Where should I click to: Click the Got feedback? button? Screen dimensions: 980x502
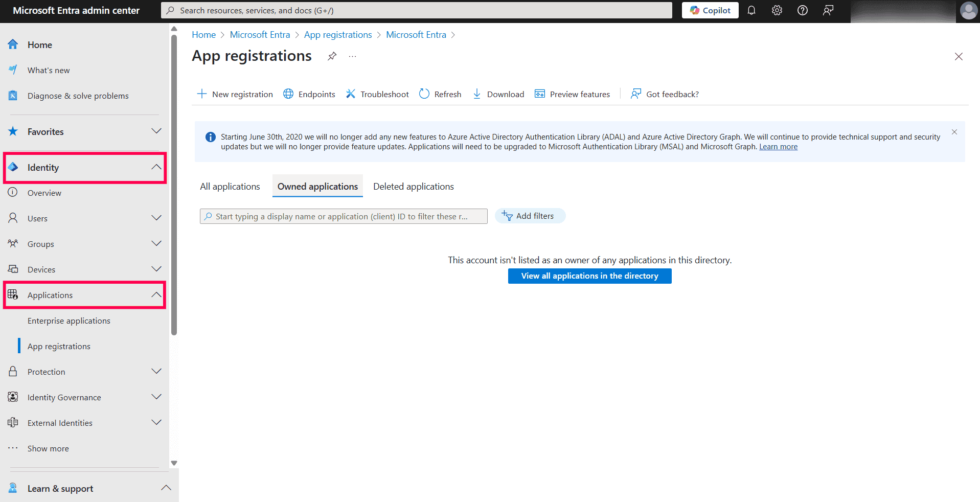(665, 94)
